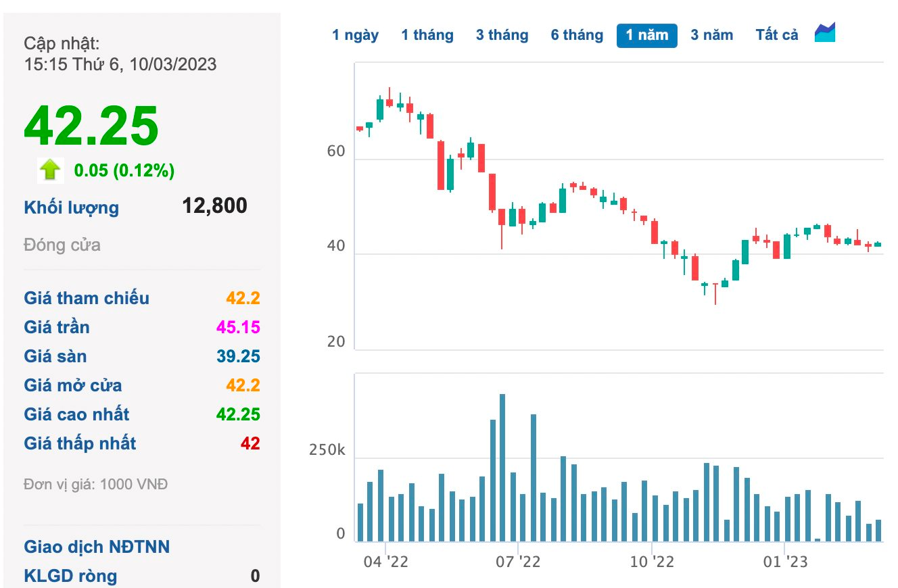Click the Giá trần value 45.15

[x=238, y=327]
